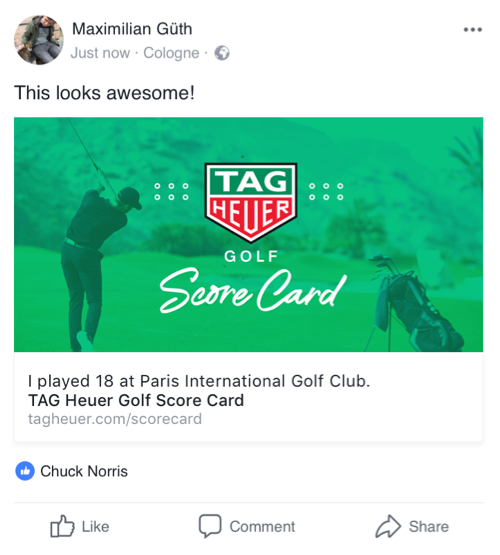Screen dimensions: 500x555
Task: Click the Just now timestamp
Action: pos(100,53)
